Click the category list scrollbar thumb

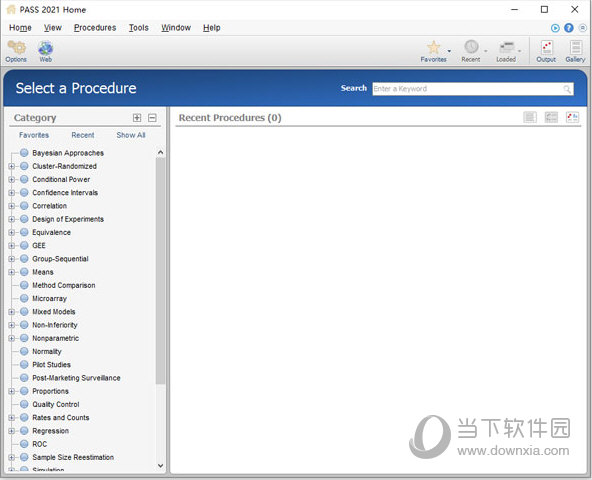coord(160,271)
